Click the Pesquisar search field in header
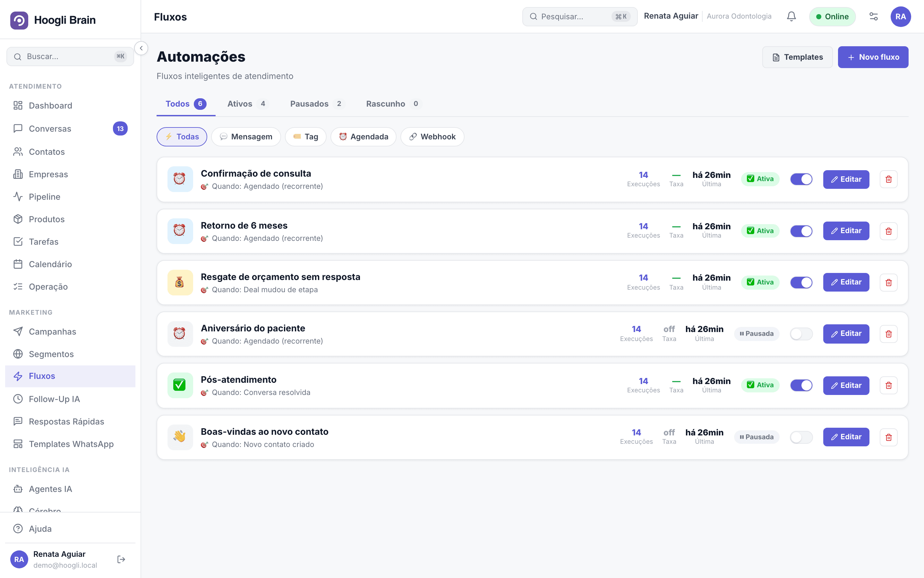Image resolution: width=924 pixels, height=578 pixels. (580, 16)
